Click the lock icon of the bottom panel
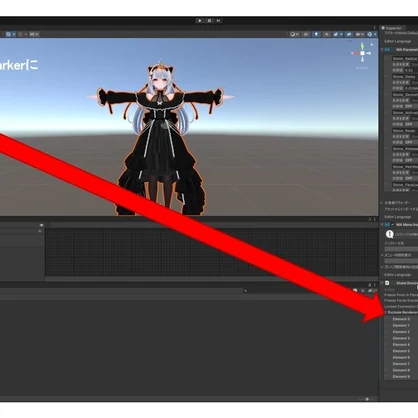This screenshot has height=418, width=418. [x=370, y=285]
